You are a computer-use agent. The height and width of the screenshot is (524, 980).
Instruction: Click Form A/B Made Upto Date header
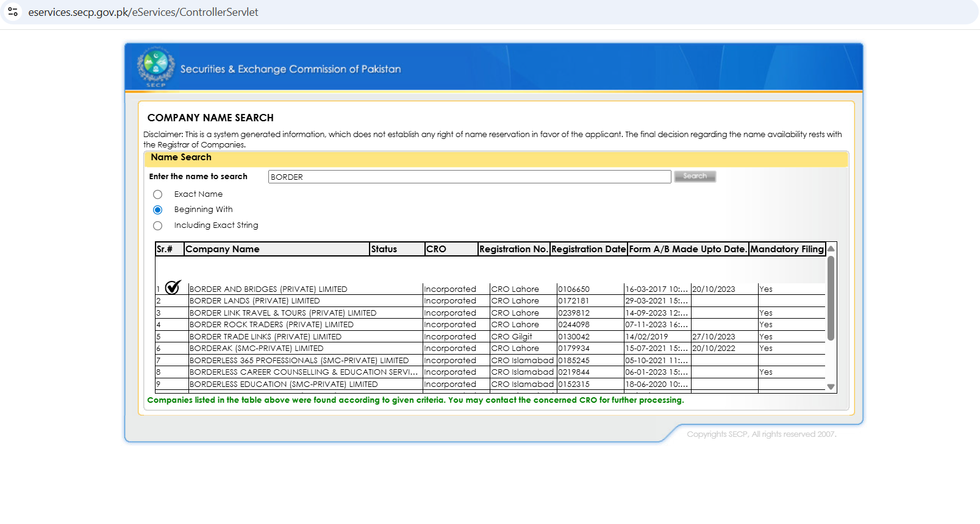pos(688,249)
